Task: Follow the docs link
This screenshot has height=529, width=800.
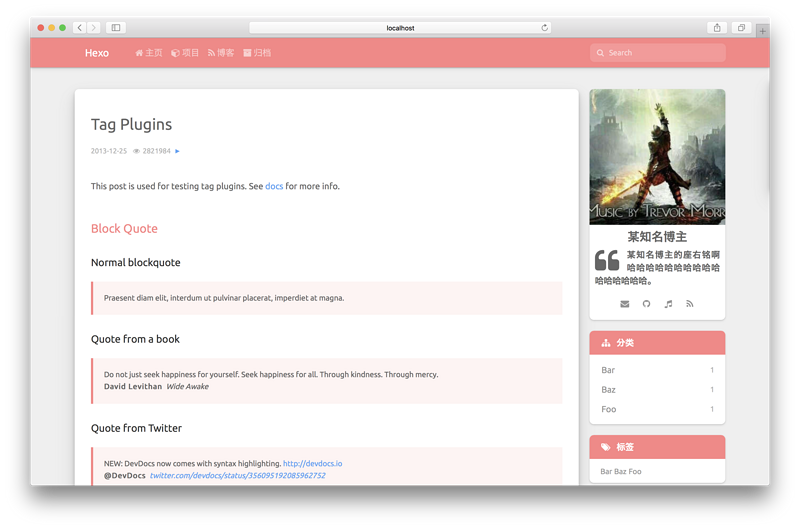Action: 274,186
